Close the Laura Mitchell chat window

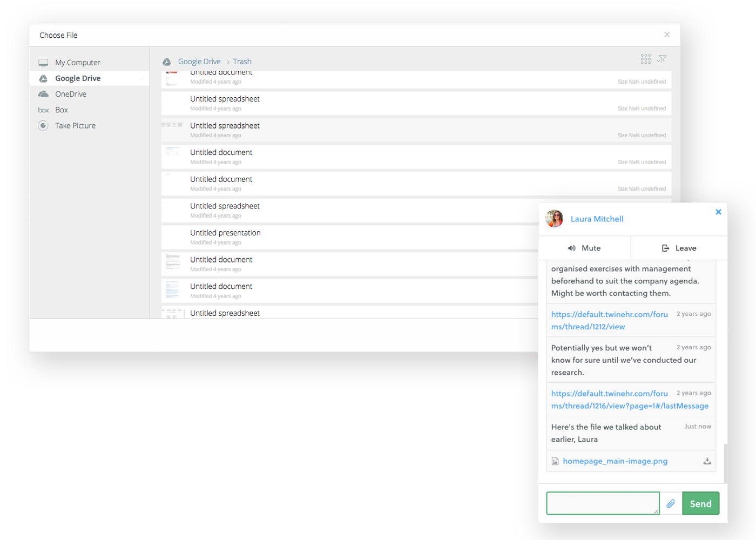click(718, 212)
